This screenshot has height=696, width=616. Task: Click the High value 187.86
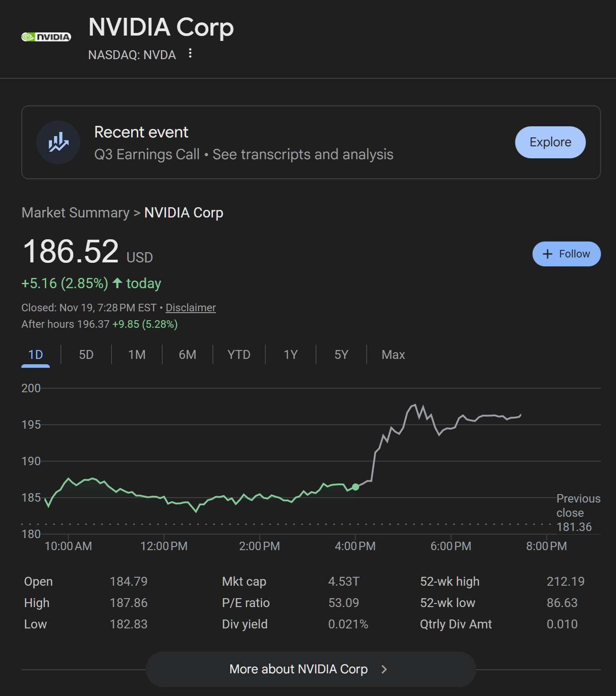128,603
